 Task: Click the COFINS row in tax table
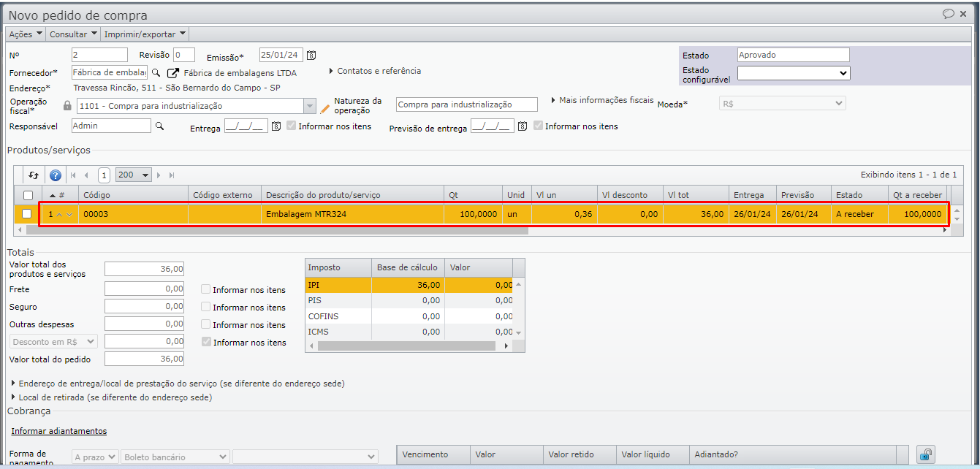coord(409,316)
